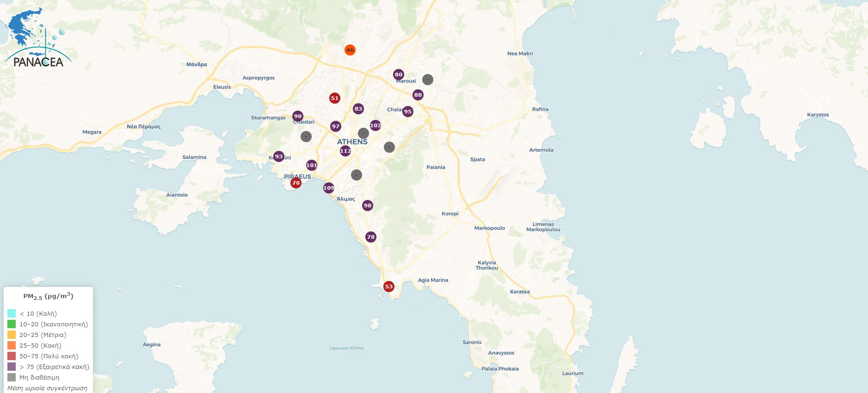The image size is (868, 393).
Task: Select the purple marker with value 112
Action: coord(345,151)
